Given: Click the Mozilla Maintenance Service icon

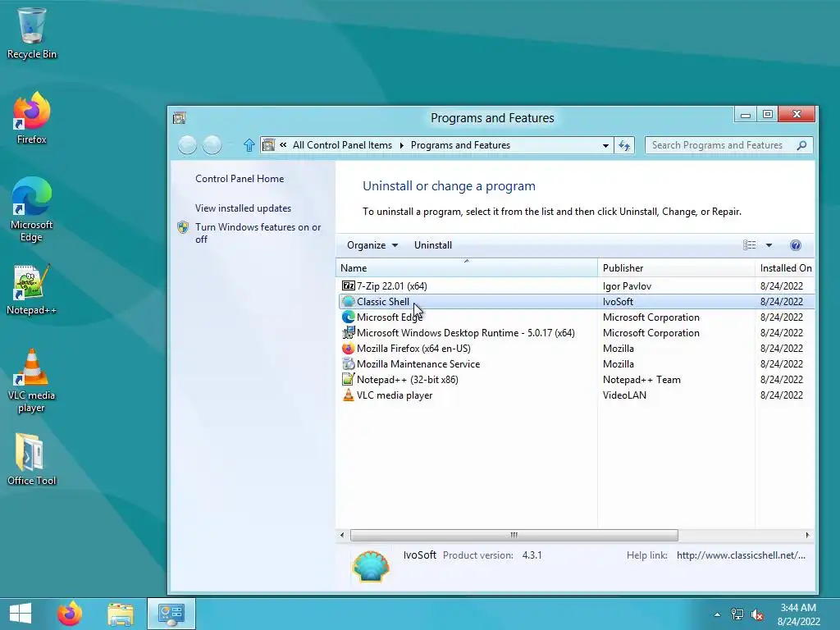Looking at the screenshot, I should 348,363.
